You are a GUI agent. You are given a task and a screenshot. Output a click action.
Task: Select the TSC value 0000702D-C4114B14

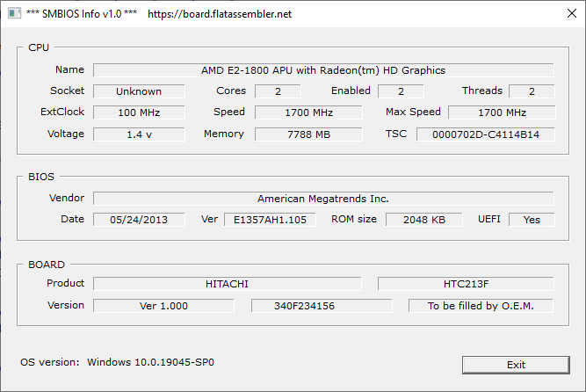(x=486, y=134)
